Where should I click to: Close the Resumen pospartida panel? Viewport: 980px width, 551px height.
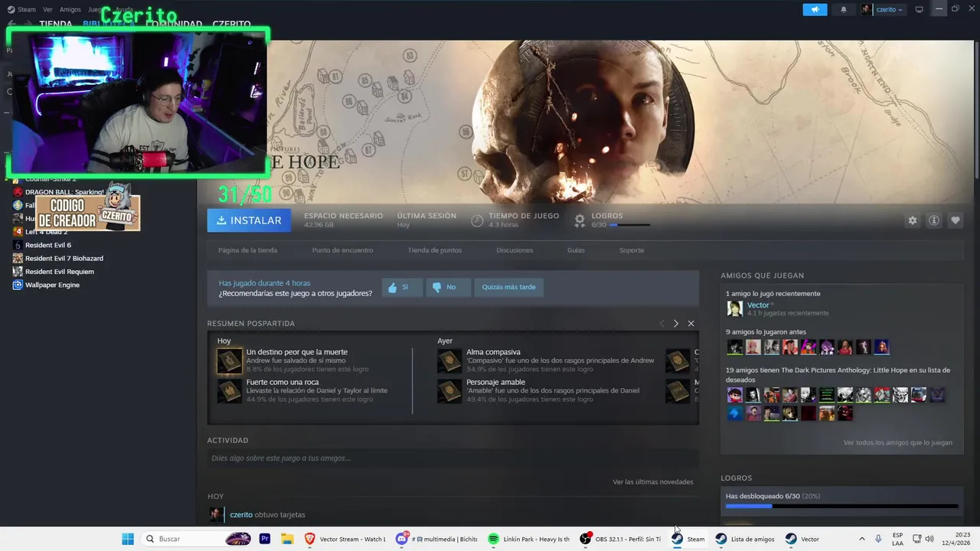691,324
